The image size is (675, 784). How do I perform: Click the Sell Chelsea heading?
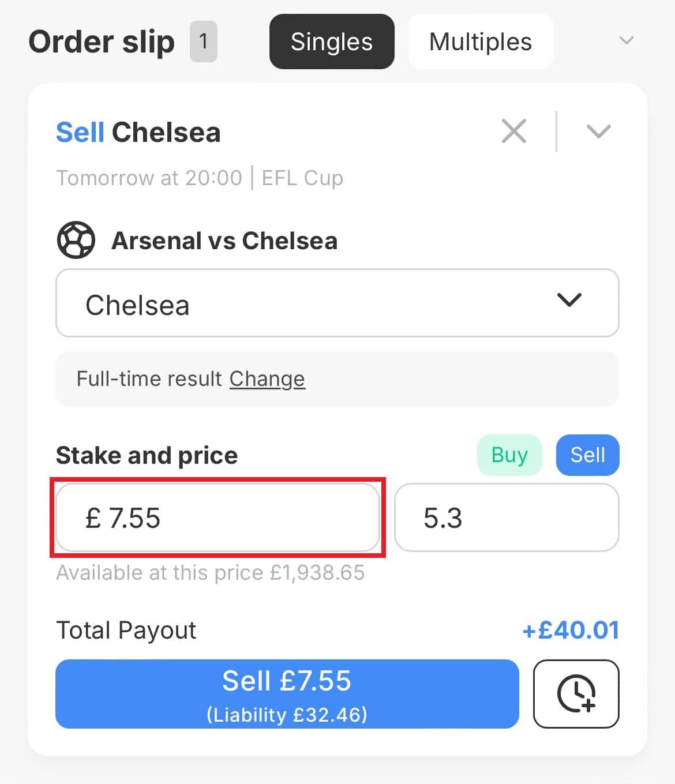pyautogui.click(x=138, y=132)
